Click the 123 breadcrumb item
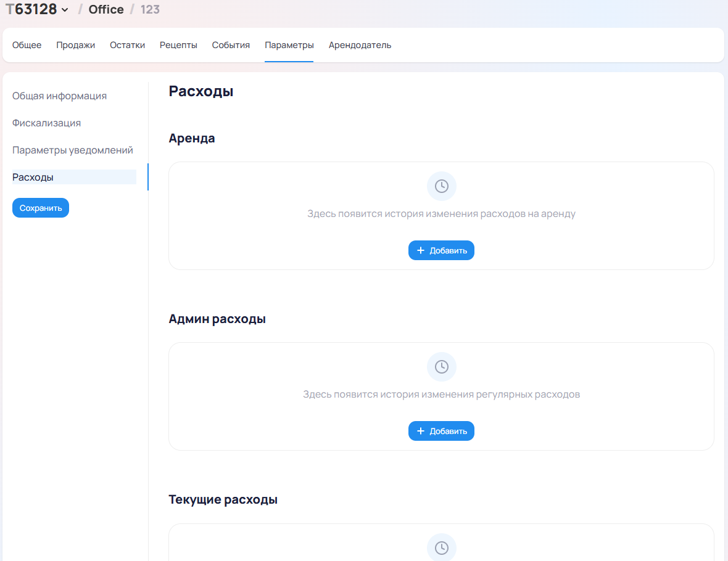Viewport: 728px width, 561px height. coord(150,9)
